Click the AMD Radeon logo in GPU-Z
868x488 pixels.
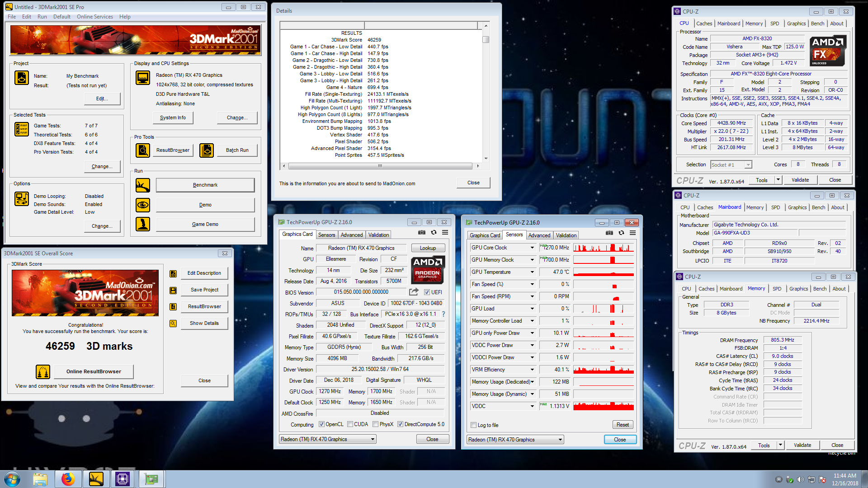(x=428, y=269)
